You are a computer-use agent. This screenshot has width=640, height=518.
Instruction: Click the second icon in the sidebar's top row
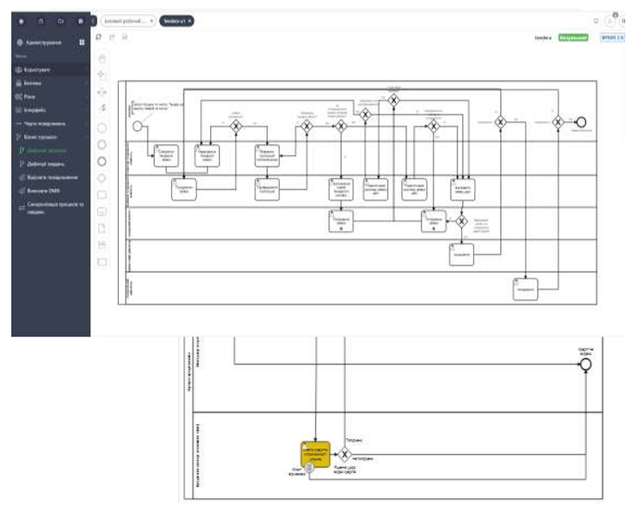[41, 21]
